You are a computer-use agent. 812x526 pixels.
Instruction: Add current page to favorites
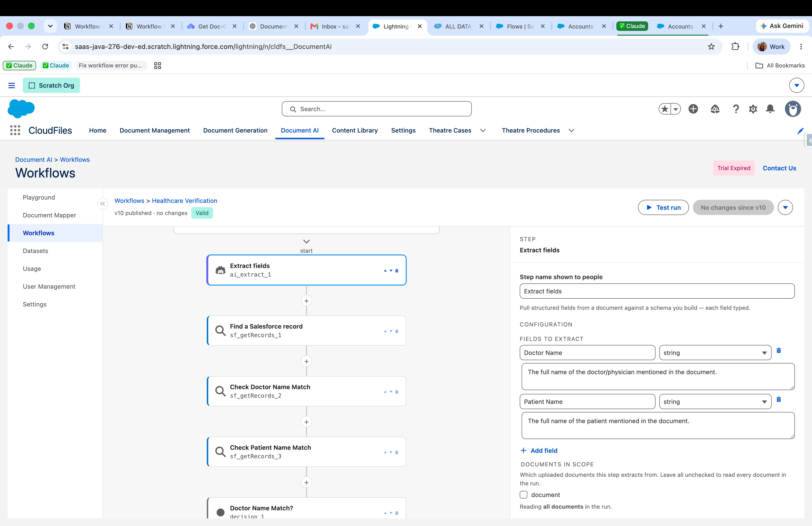tap(665, 109)
